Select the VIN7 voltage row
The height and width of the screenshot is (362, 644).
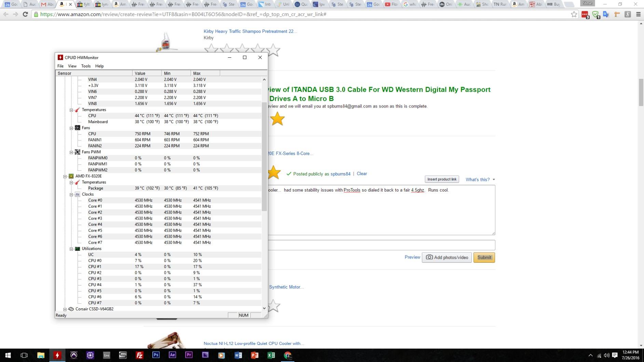tap(159, 98)
